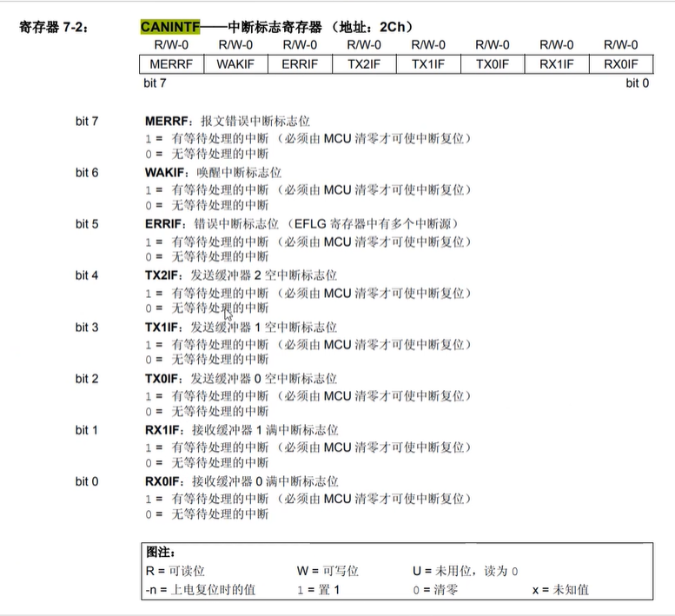Click the 'bit 0' label under the RX0IF cell
The width and height of the screenshot is (675, 616).
tap(637, 83)
